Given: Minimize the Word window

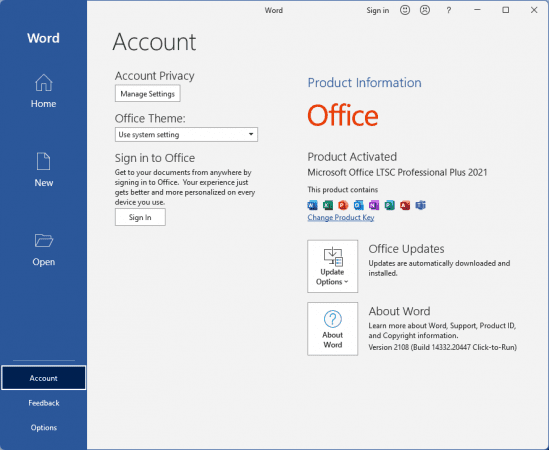Looking at the screenshot, I should tap(477, 10).
